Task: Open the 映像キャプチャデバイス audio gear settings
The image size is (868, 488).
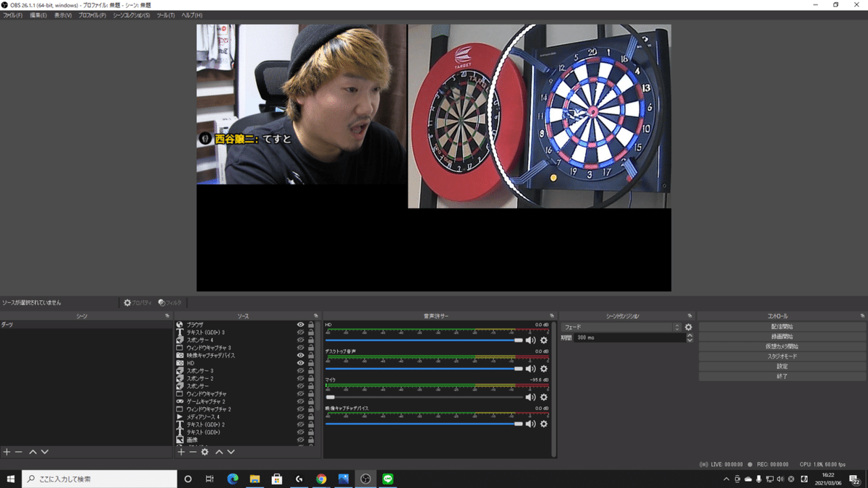Action: click(x=544, y=424)
